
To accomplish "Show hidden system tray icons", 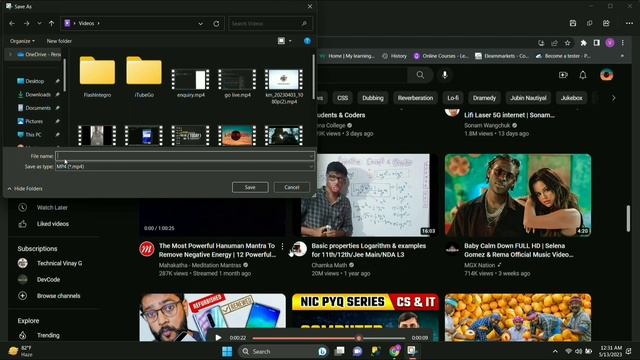I will (555, 351).
